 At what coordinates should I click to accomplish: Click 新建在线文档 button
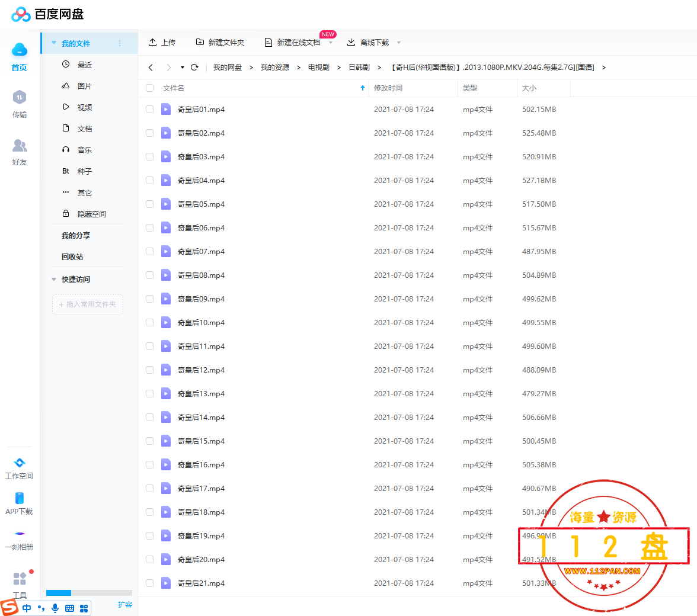coord(292,42)
